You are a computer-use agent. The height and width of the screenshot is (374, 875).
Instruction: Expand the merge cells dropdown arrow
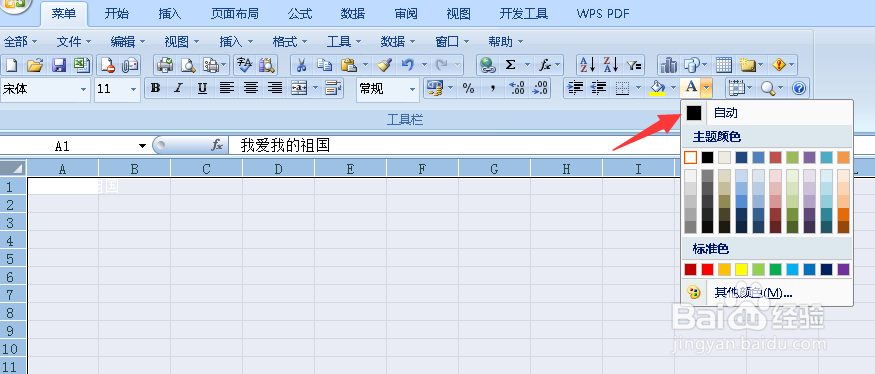316,88
